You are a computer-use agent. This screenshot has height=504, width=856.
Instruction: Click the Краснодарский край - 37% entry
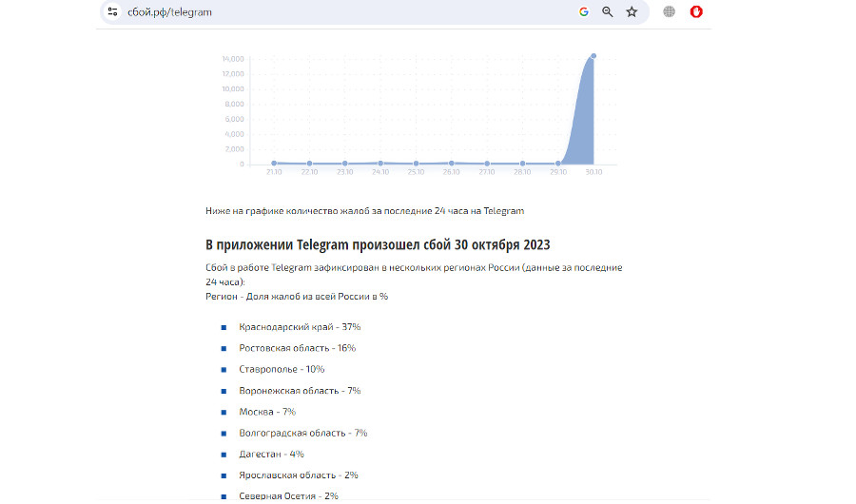pos(300,327)
